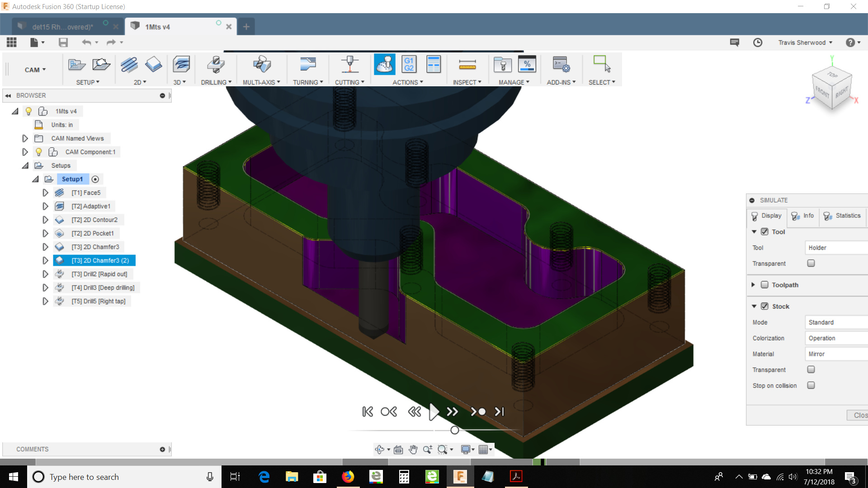Toggle stock Transparent checkbox
This screenshot has height=488, width=868.
(811, 370)
